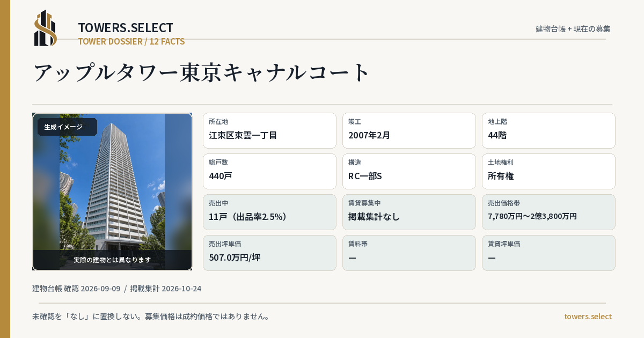Click the TOWER DOSSIER / 12 FACTS subtitle
The height and width of the screenshot is (338, 644).
pyautogui.click(x=131, y=41)
